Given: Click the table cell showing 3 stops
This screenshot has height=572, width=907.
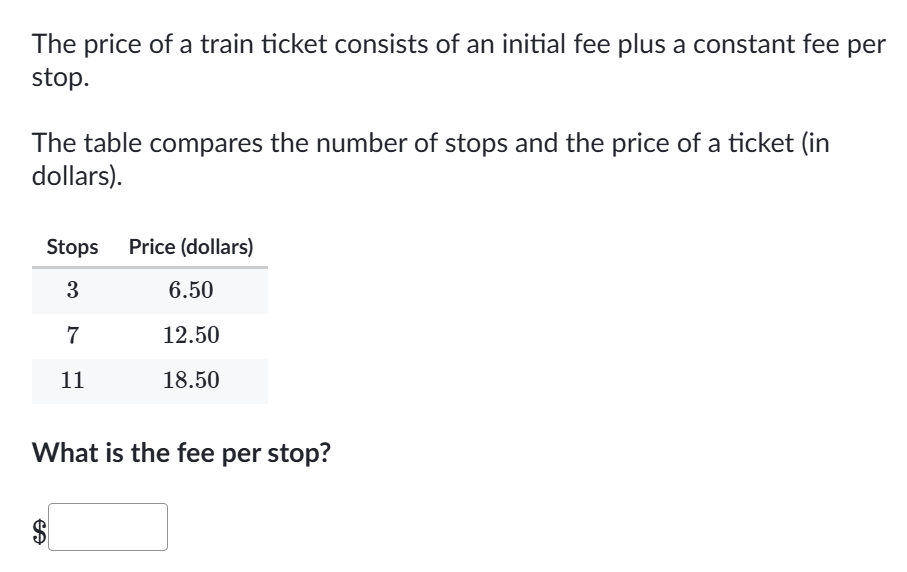Looking at the screenshot, I should (x=72, y=290).
